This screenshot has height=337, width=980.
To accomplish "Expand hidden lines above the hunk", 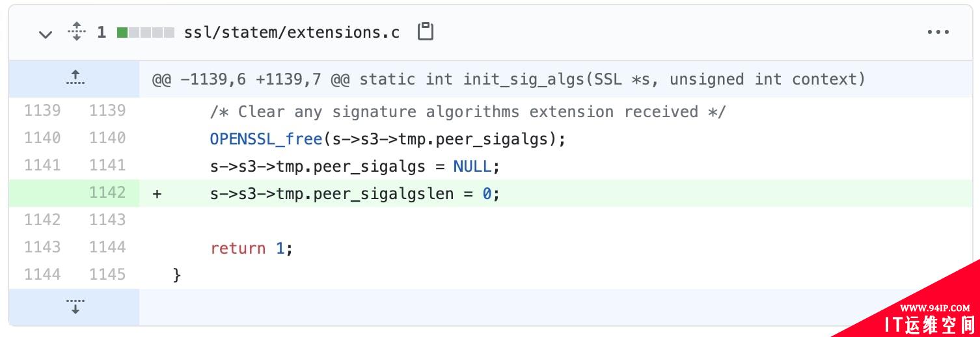I will [x=75, y=78].
